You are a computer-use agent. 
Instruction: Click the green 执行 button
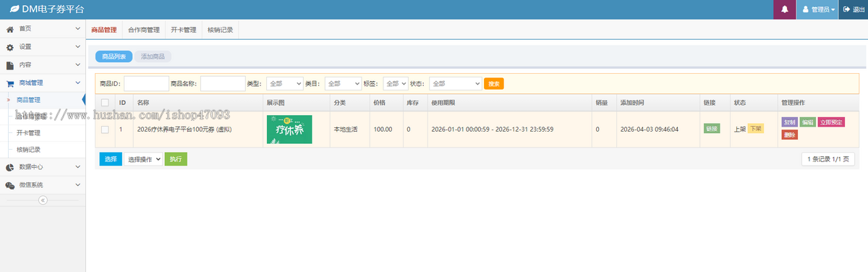(x=176, y=159)
